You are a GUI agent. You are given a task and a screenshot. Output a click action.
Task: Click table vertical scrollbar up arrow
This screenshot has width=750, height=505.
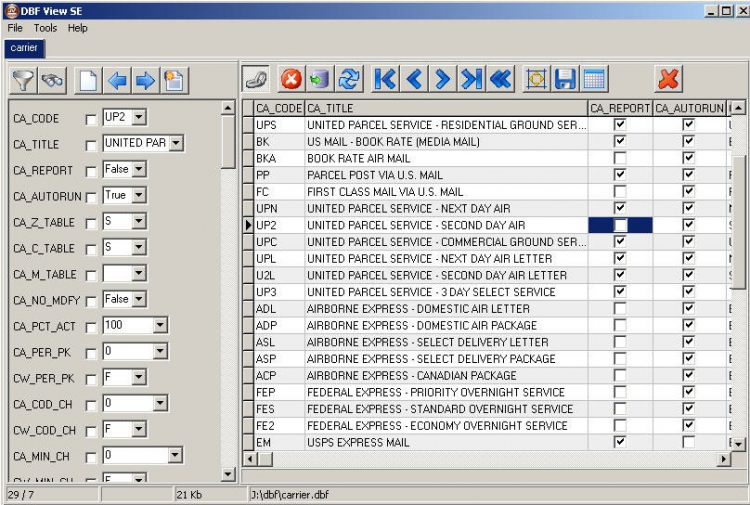click(739, 108)
